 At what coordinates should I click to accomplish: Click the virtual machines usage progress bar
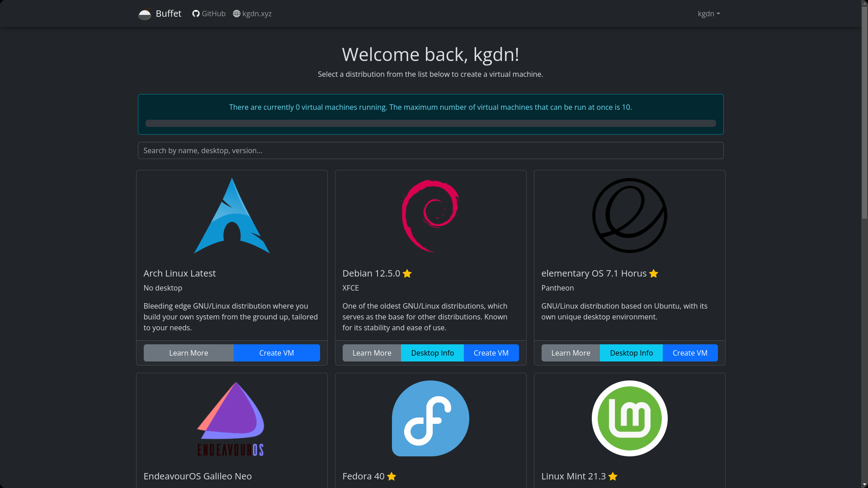pos(430,123)
